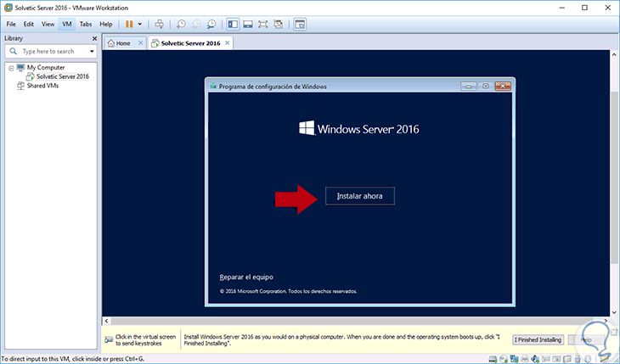The height and width of the screenshot is (364, 620).
Task: Click the hard disk status icon
Action: tap(493, 359)
